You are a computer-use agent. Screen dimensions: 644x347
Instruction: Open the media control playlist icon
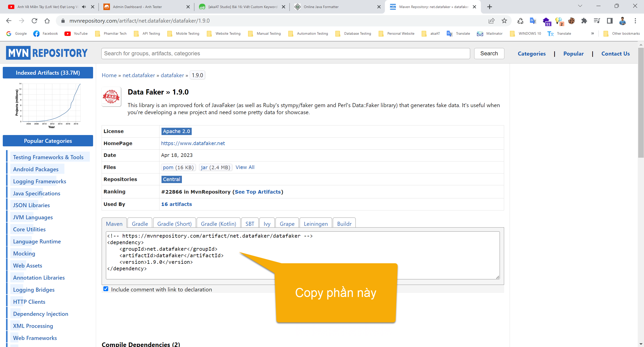coord(597,21)
